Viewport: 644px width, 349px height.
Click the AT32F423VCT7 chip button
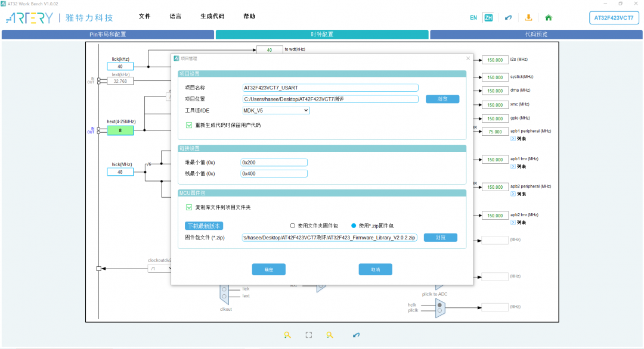(614, 18)
